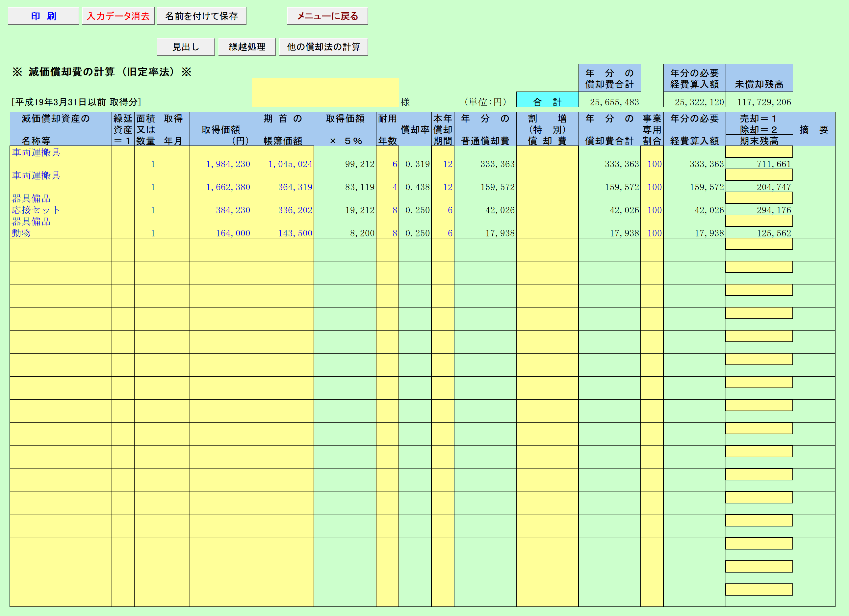Click 名前を付けて保存 to save with a name
Screen dimensions: 849x616
[x=201, y=16]
